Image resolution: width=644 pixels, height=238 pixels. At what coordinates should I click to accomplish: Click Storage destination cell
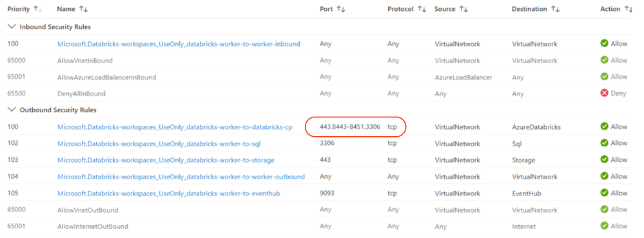coord(523,160)
